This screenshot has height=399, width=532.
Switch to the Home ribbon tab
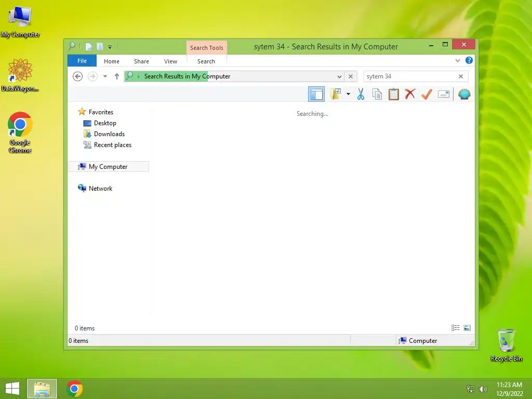pos(112,61)
